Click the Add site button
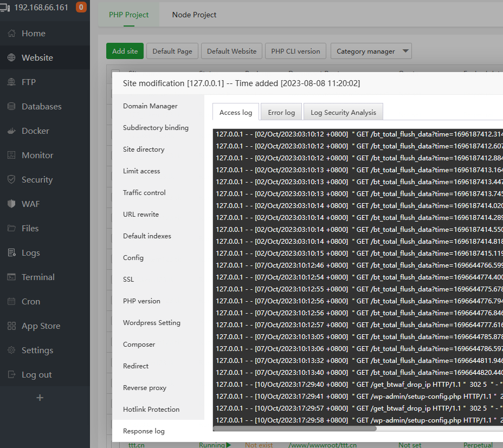 pos(125,51)
